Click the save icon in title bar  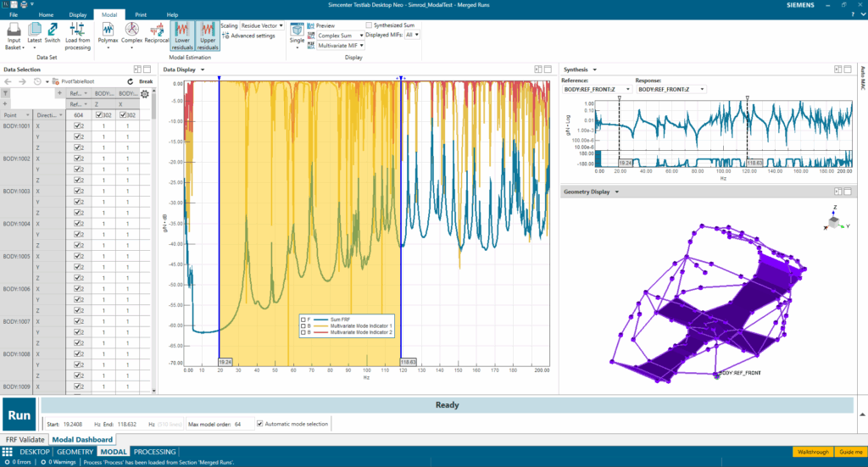click(x=14, y=4)
